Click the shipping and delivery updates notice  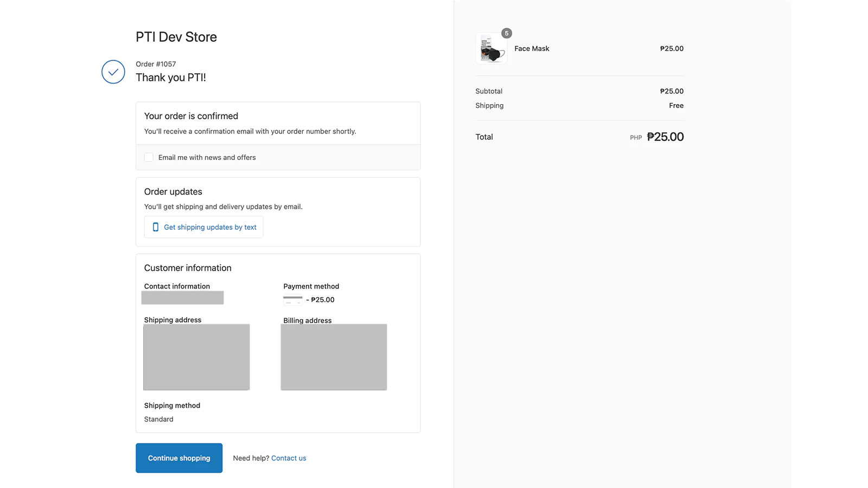point(224,207)
